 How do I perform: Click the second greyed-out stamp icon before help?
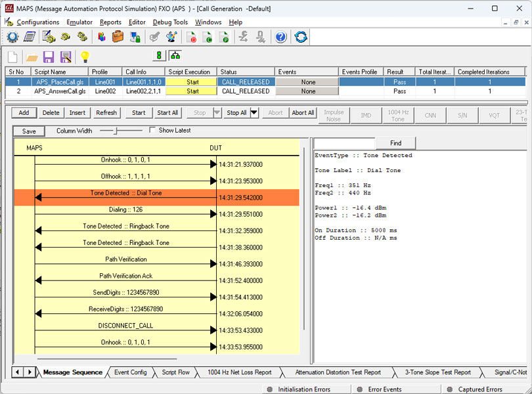[261, 37]
